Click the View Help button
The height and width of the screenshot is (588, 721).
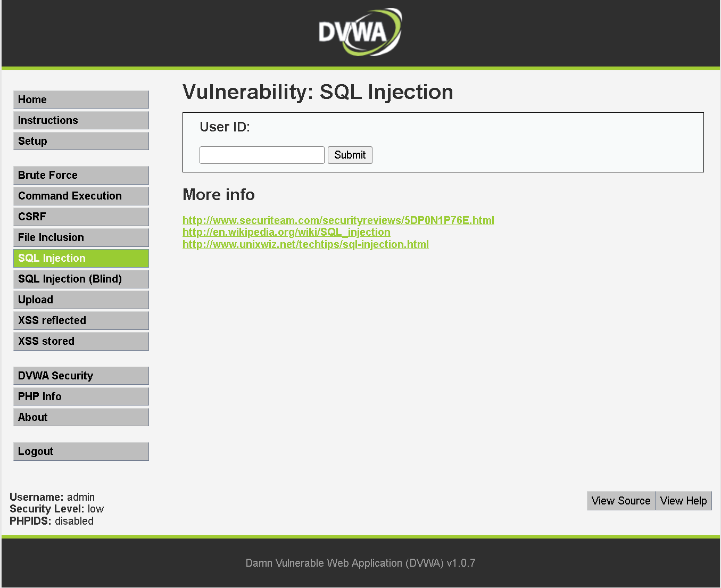pyautogui.click(x=684, y=501)
